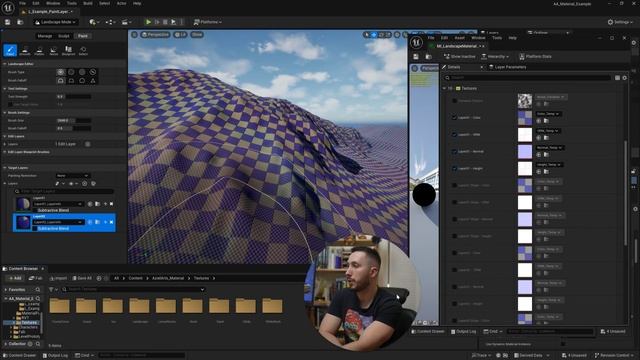The height and width of the screenshot is (360, 640).
Task: Click the Details grid view icon
Action: point(617,78)
